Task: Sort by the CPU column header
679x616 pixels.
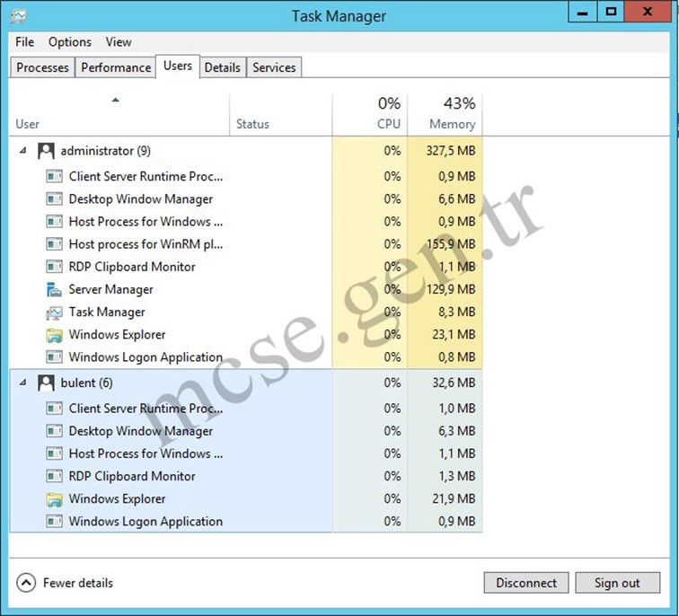Action: (370, 115)
